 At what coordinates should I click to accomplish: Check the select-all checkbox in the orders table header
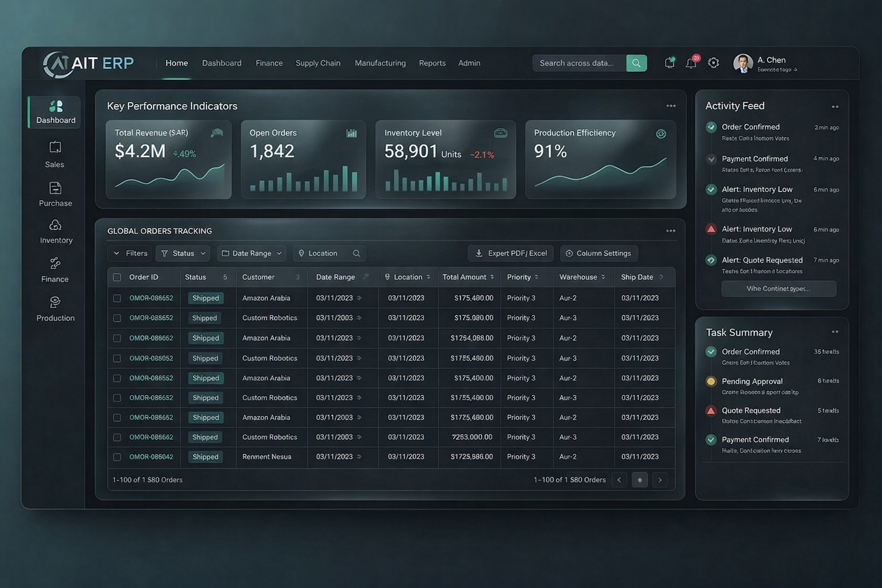click(117, 277)
